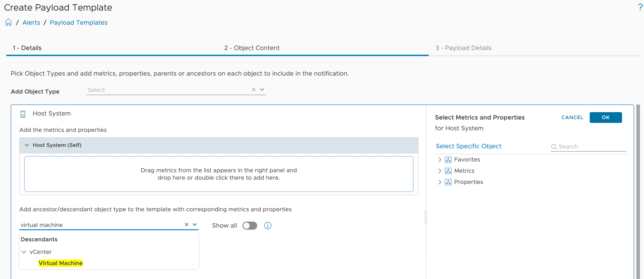This screenshot has width=644, height=279.
Task: Click the OK button
Action: pyautogui.click(x=606, y=117)
